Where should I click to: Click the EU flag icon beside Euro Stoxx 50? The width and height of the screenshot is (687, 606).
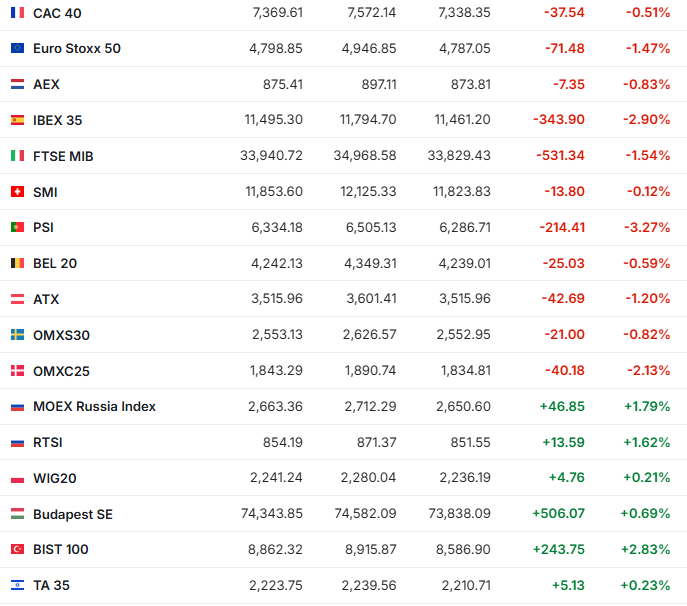tap(17, 49)
